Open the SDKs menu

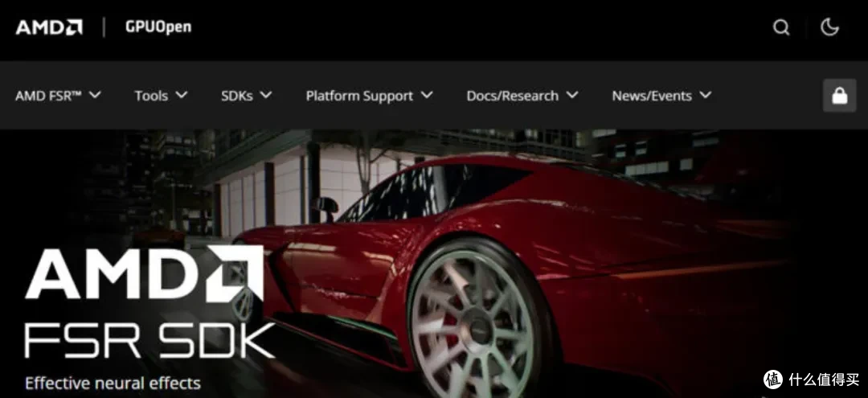237,96
